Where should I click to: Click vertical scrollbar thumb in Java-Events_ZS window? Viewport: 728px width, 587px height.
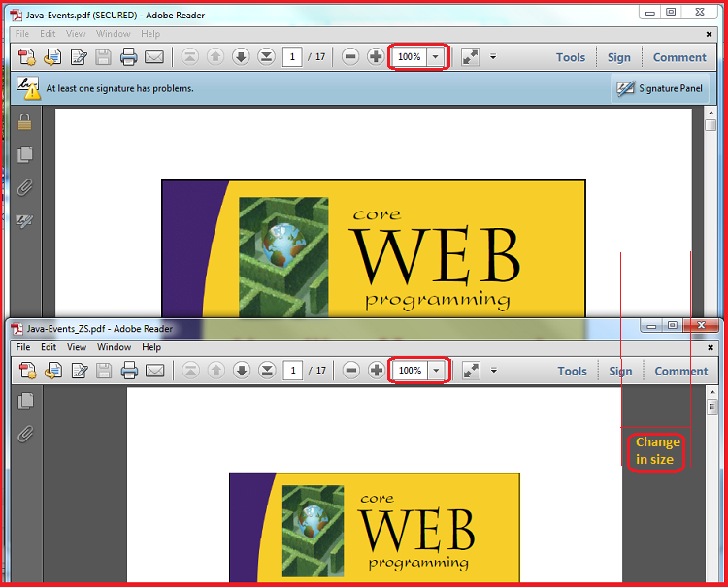[711, 407]
